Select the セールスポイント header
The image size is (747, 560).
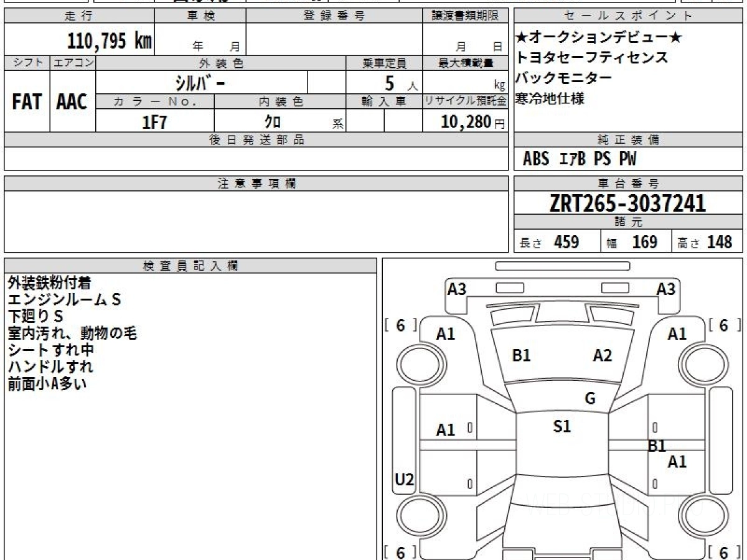[629, 16]
